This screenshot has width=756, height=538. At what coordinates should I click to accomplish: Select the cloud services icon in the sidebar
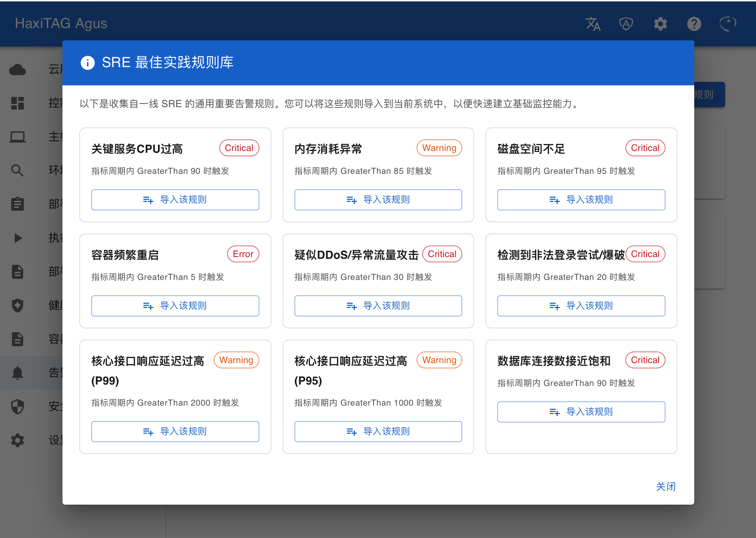coord(18,70)
